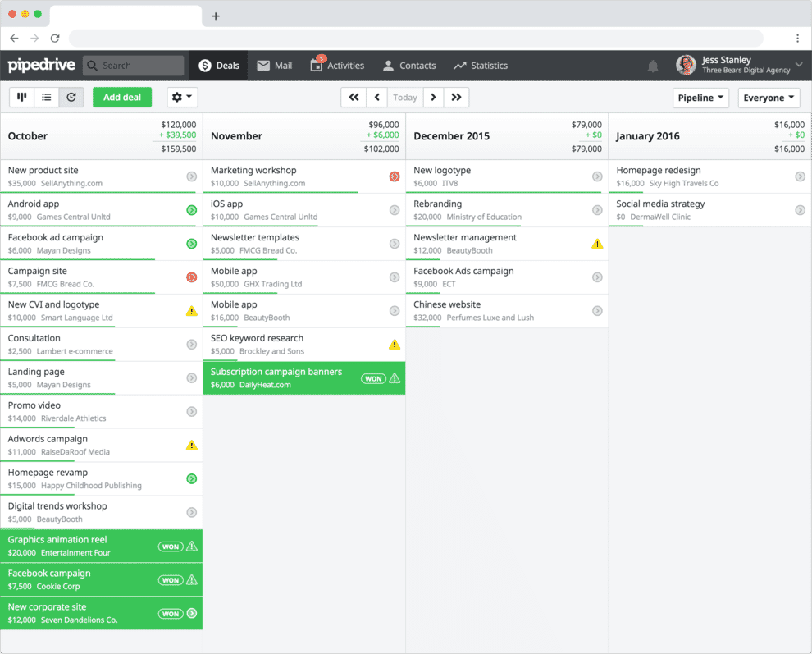The image size is (812, 654).
Task: Select the forecast timeline view
Action: pyautogui.click(x=71, y=97)
